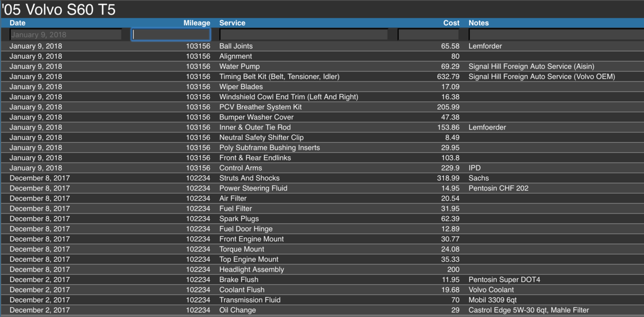Click the Lemforder note beside Ball Joints
This screenshot has height=317, width=644.
485,46
